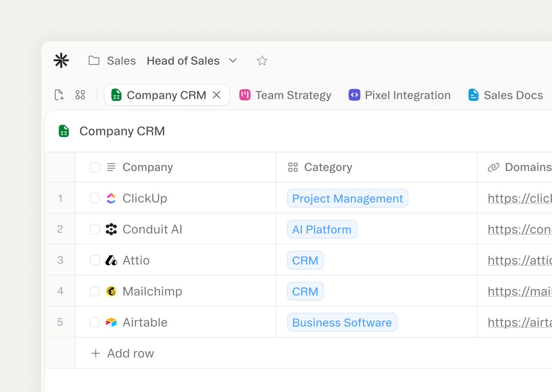The height and width of the screenshot is (392, 552).
Task: Click the pink Team Strategy board icon
Action: tap(245, 95)
